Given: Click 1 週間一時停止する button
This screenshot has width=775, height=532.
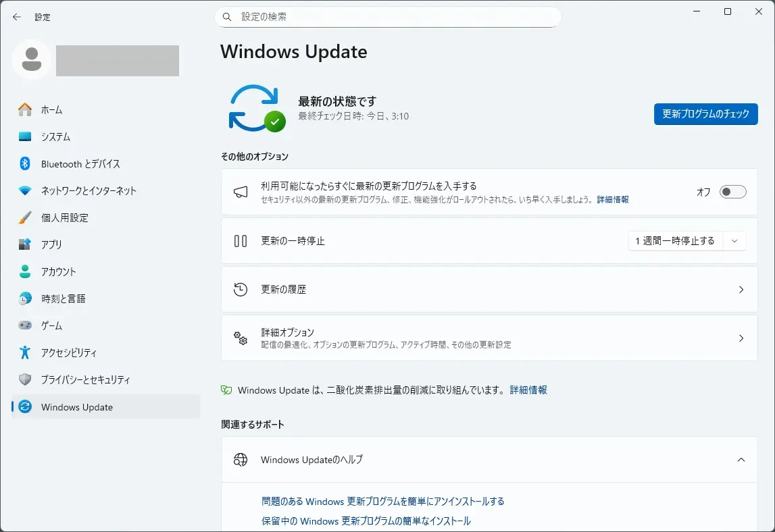Looking at the screenshot, I should tap(675, 241).
